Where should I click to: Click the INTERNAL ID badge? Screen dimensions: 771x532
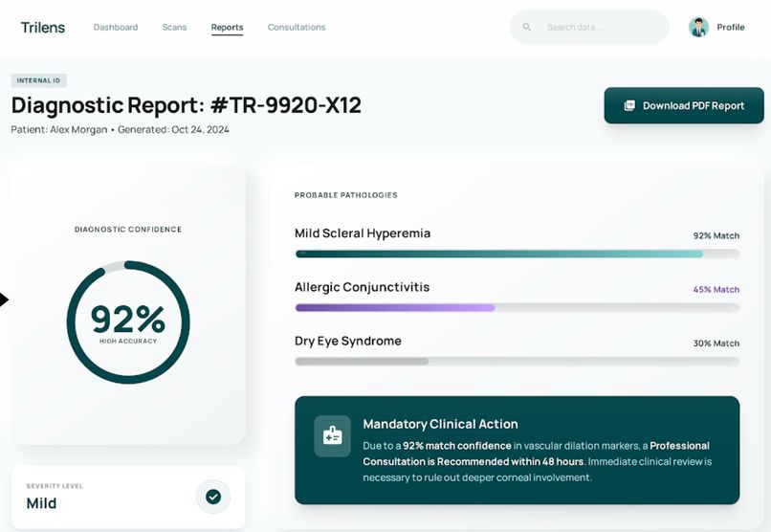tap(39, 80)
